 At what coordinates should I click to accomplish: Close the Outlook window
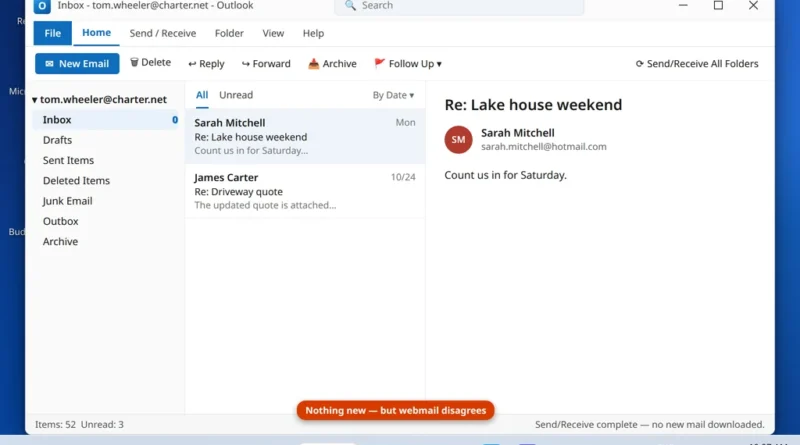[753, 6]
